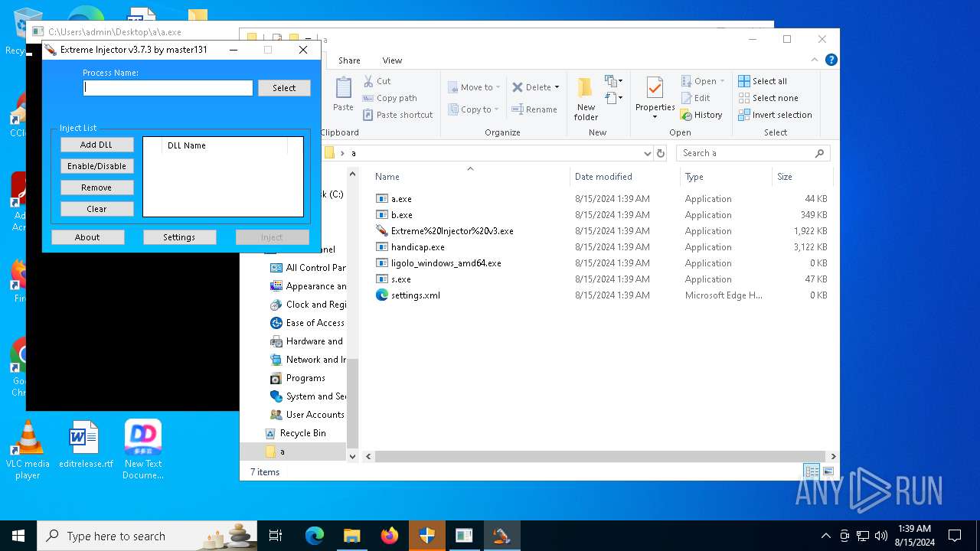Click the Cut scissors option
980x551 pixels.
click(x=376, y=81)
